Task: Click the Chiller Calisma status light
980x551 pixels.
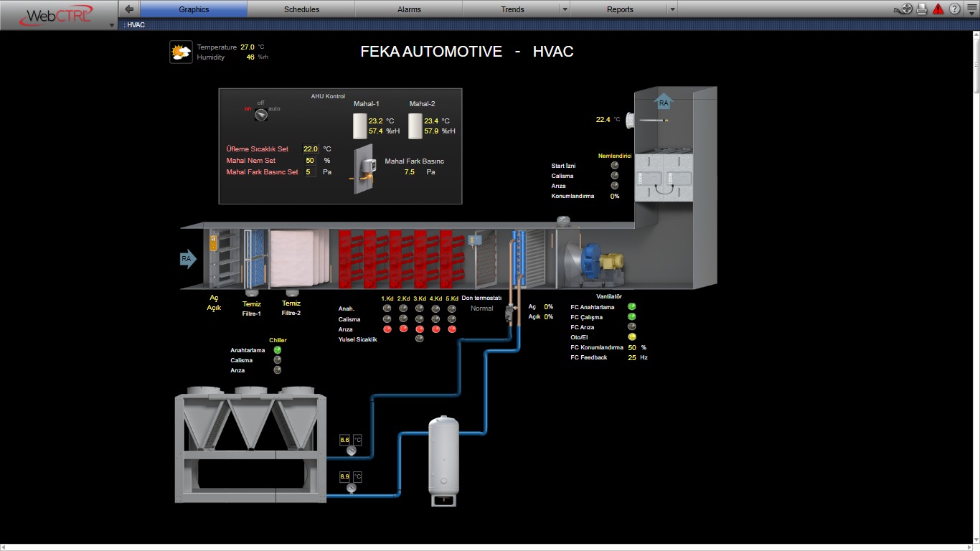Action: [278, 360]
